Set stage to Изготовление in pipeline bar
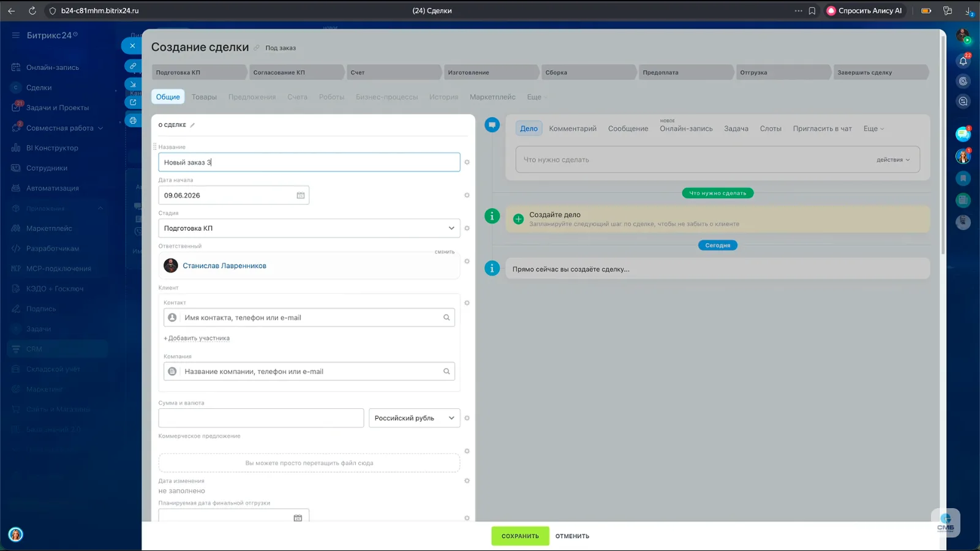This screenshot has height=551, width=980. pos(491,72)
